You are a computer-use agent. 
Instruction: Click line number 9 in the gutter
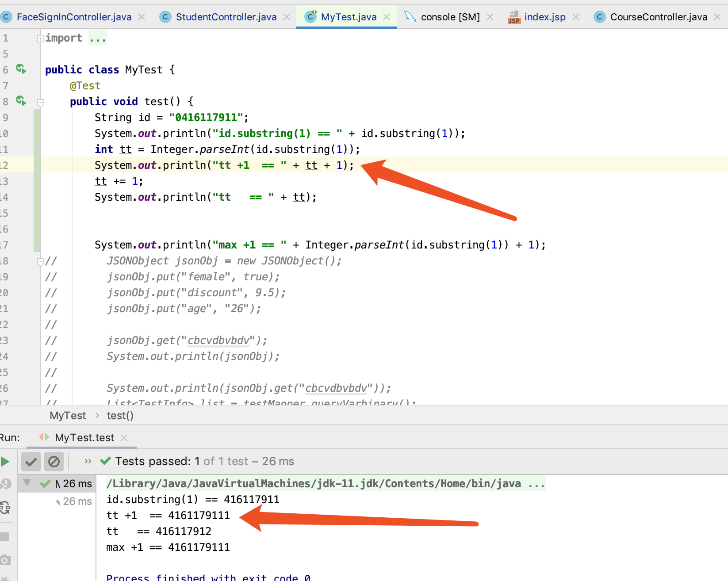[5, 118]
